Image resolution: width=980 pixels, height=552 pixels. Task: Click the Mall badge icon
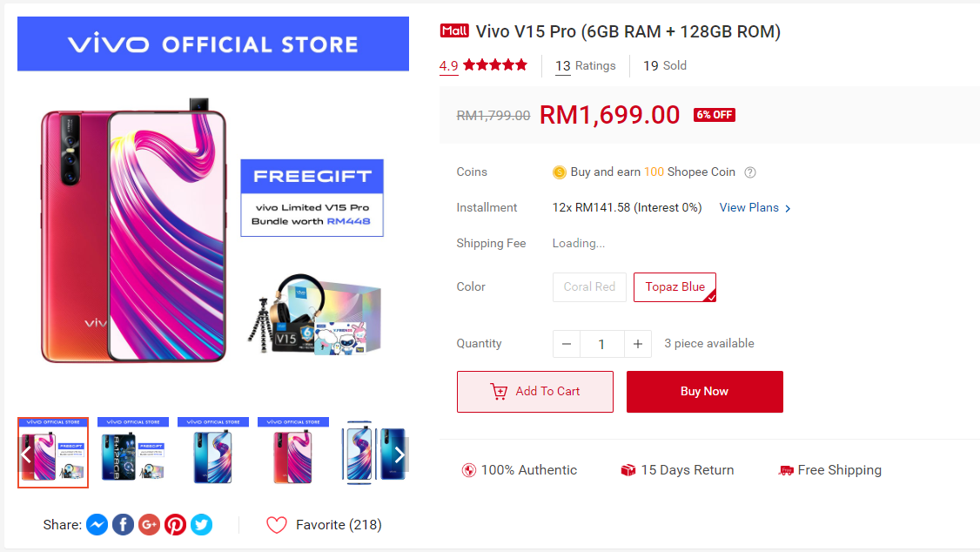[x=454, y=30]
